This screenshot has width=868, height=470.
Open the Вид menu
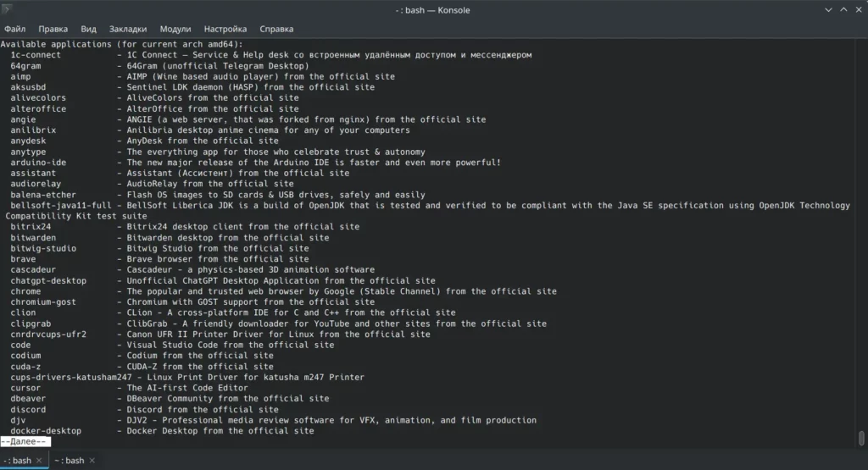click(88, 29)
